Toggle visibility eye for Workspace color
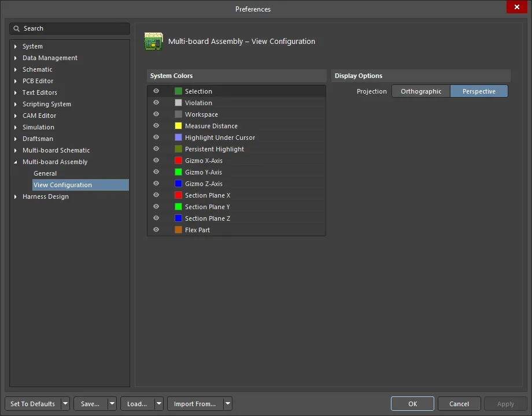Image resolution: width=532 pixels, height=416 pixels. tap(156, 114)
